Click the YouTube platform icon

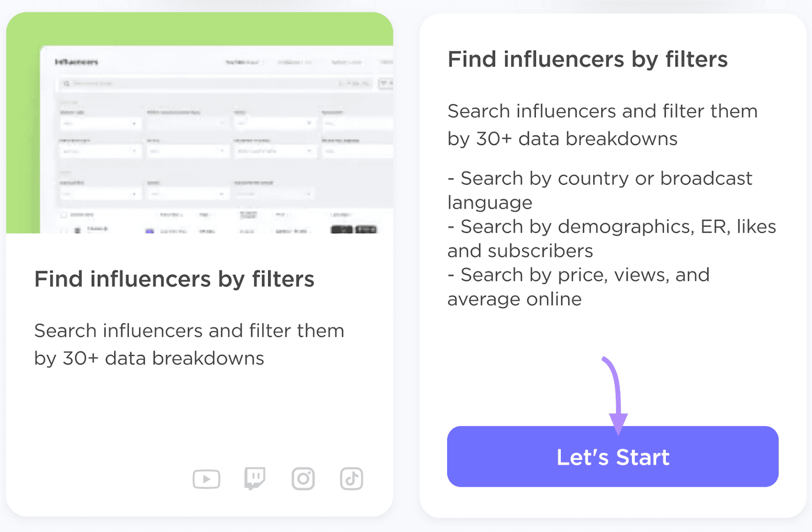tap(207, 478)
